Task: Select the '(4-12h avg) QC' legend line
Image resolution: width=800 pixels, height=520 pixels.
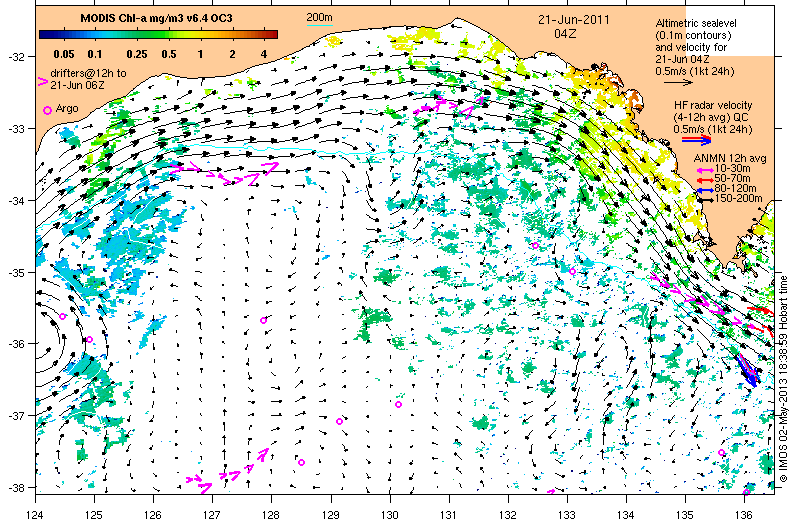Action: (x=711, y=117)
